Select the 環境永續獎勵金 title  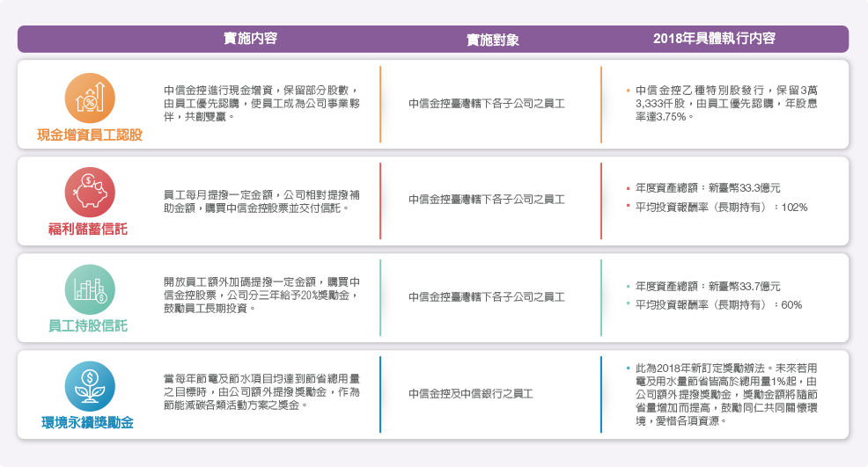pyautogui.click(x=88, y=422)
